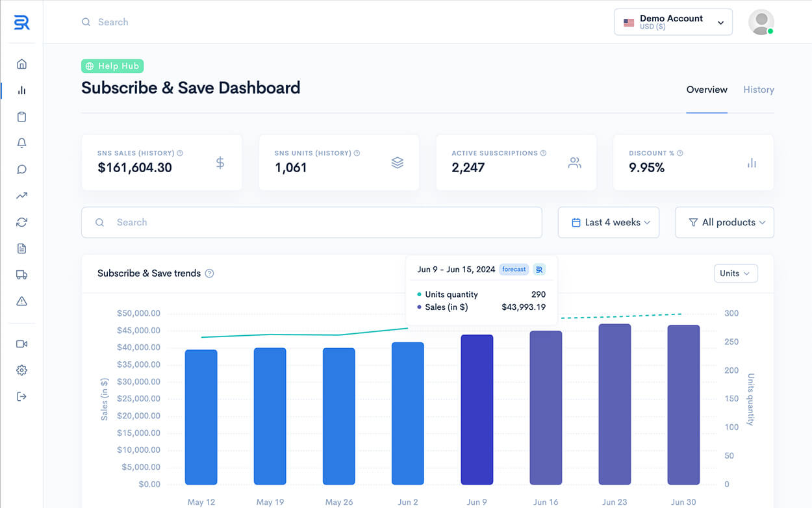Open the trending arrow sidebar icon

21,196
